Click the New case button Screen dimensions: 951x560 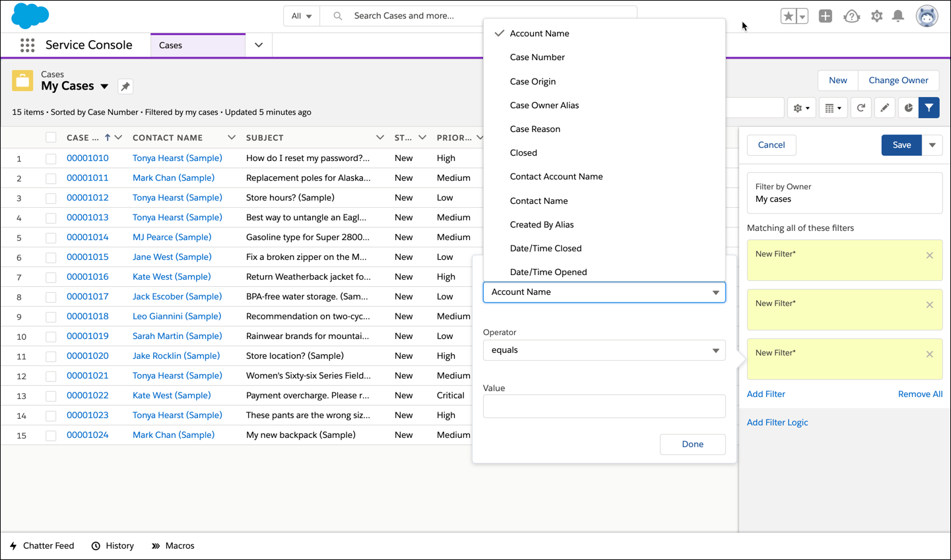point(838,80)
